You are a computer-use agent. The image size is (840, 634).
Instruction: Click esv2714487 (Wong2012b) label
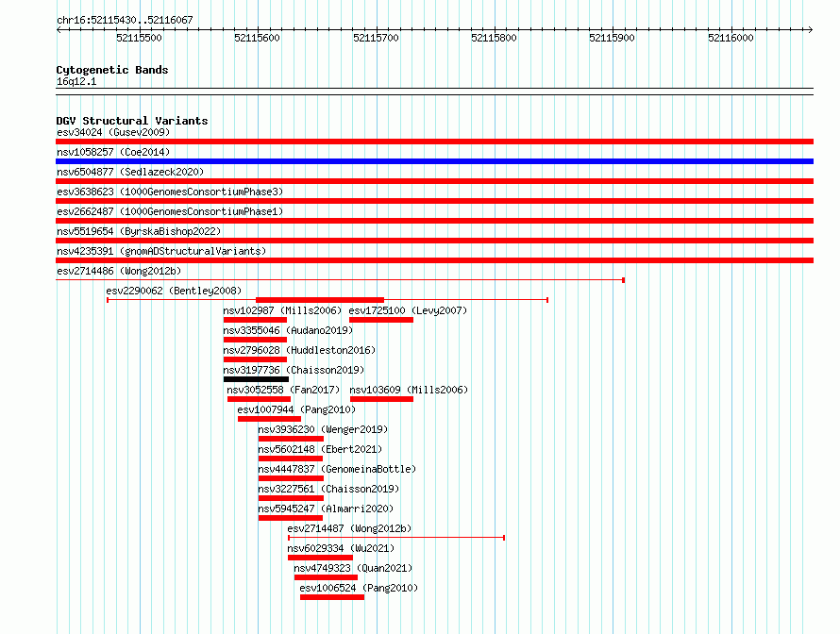[x=349, y=528]
